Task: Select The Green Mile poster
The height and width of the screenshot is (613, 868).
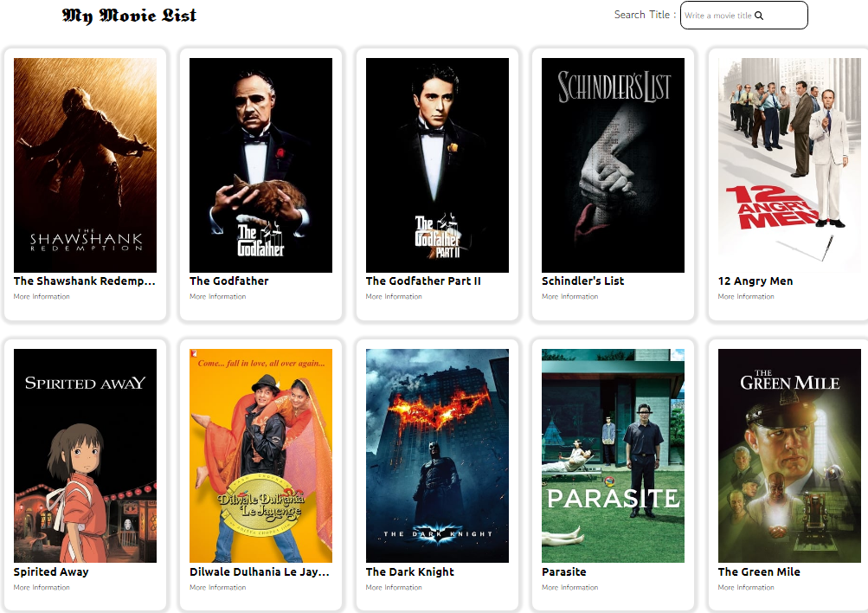Action: [x=789, y=455]
